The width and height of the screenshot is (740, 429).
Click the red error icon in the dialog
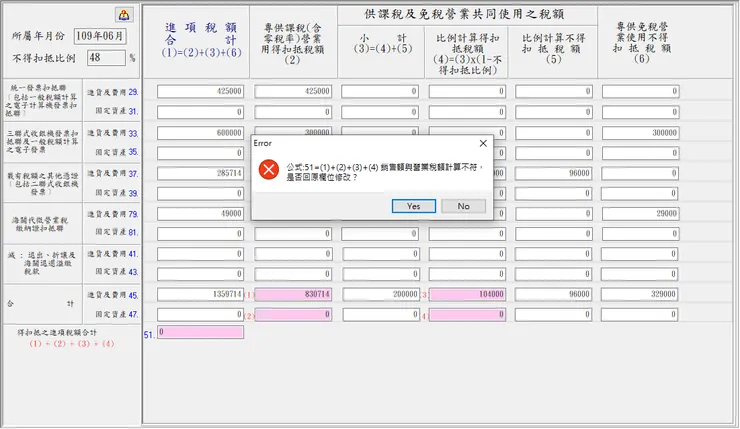click(x=269, y=169)
